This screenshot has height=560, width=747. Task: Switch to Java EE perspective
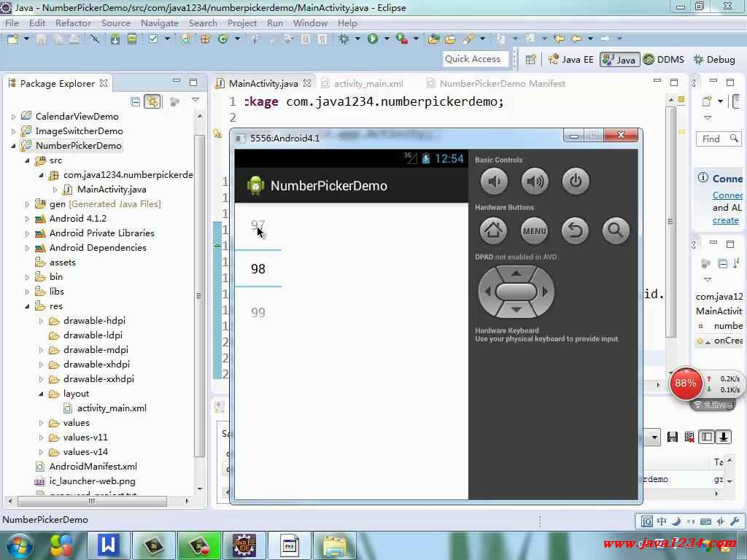(x=571, y=60)
